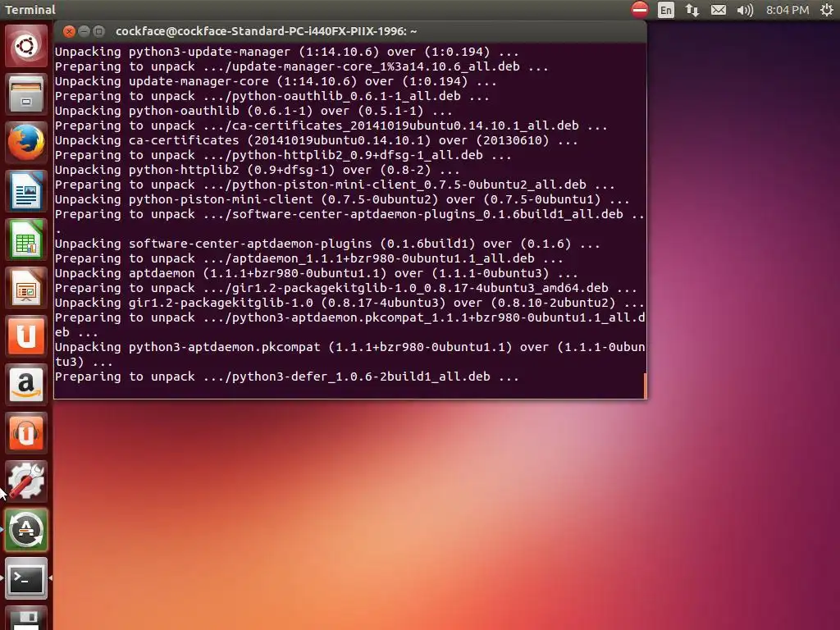Minimize the terminal window
Image resolution: width=840 pixels, height=630 pixels.
click(84, 32)
